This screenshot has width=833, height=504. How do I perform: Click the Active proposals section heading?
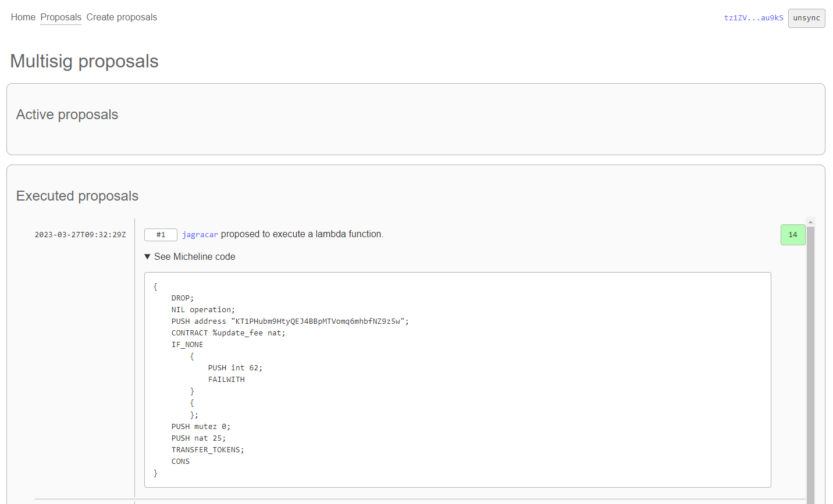coord(67,115)
